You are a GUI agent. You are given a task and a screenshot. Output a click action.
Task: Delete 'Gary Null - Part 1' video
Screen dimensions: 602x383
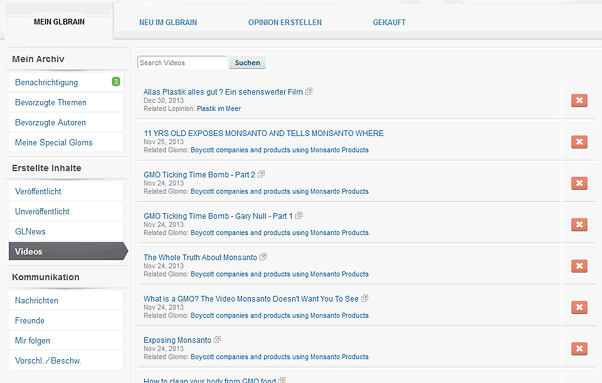click(579, 225)
